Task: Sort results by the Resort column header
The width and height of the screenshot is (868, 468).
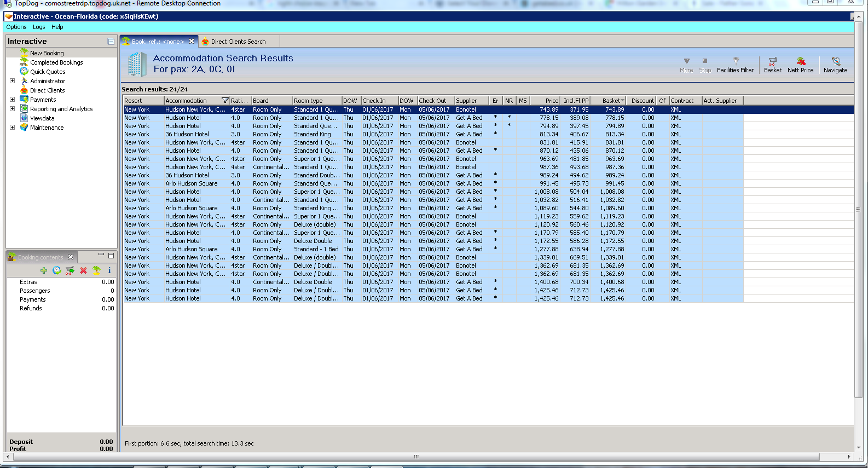Action: 143,101
